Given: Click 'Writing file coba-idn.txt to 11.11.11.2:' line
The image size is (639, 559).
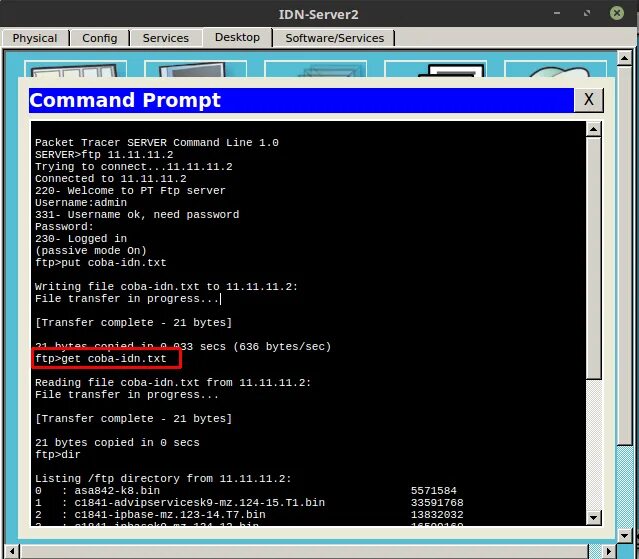Looking at the screenshot, I should 166,287.
